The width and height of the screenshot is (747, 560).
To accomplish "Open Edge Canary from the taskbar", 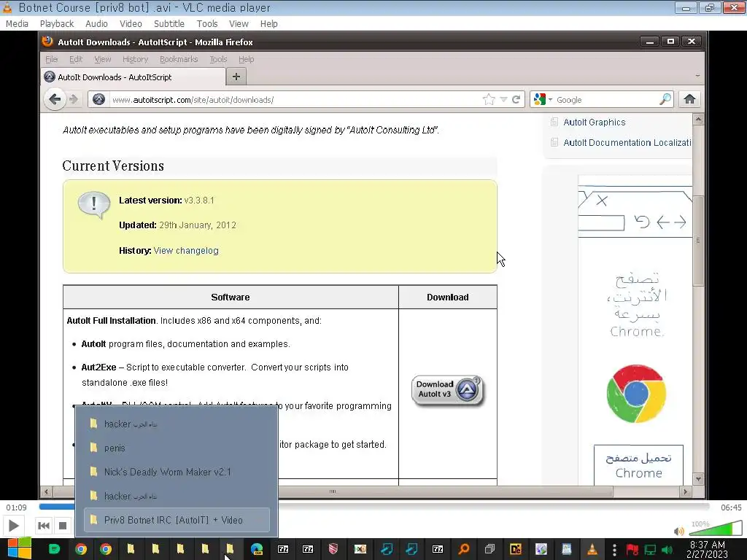I will coord(257,549).
